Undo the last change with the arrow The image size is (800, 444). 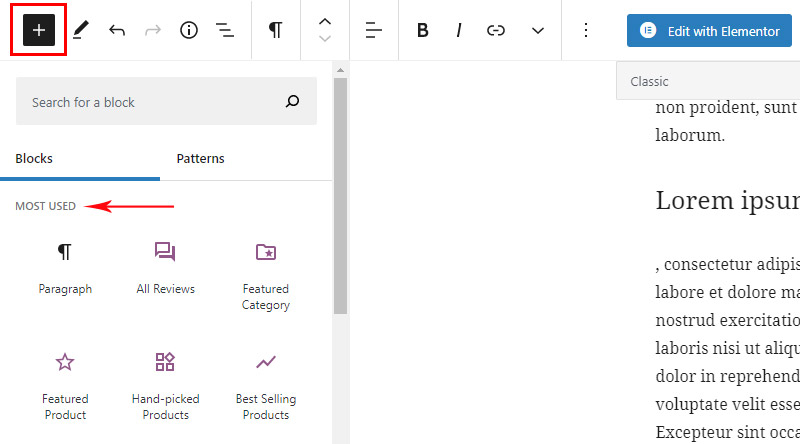coord(117,31)
